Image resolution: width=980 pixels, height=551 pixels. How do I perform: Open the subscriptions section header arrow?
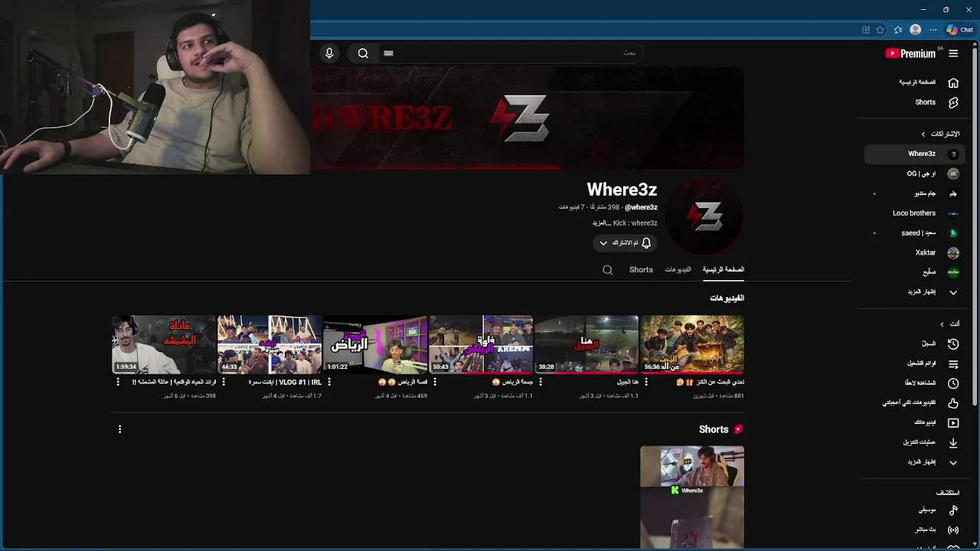click(923, 134)
